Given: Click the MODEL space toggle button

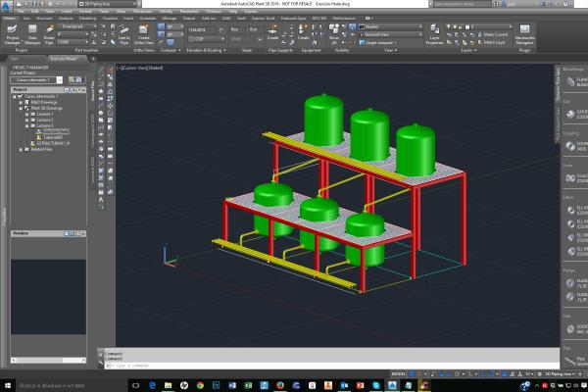Looking at the screenshot, I should coord(400,373).
